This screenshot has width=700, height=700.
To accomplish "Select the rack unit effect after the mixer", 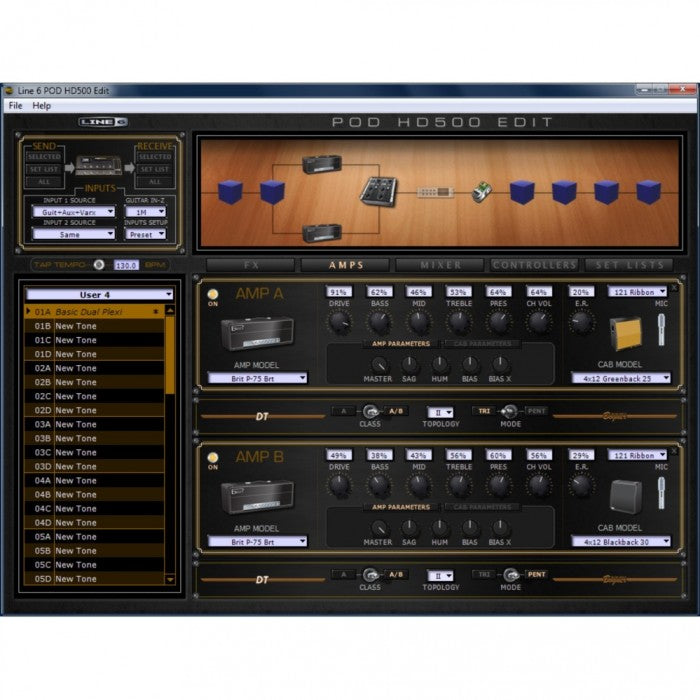I will point(435,192).
